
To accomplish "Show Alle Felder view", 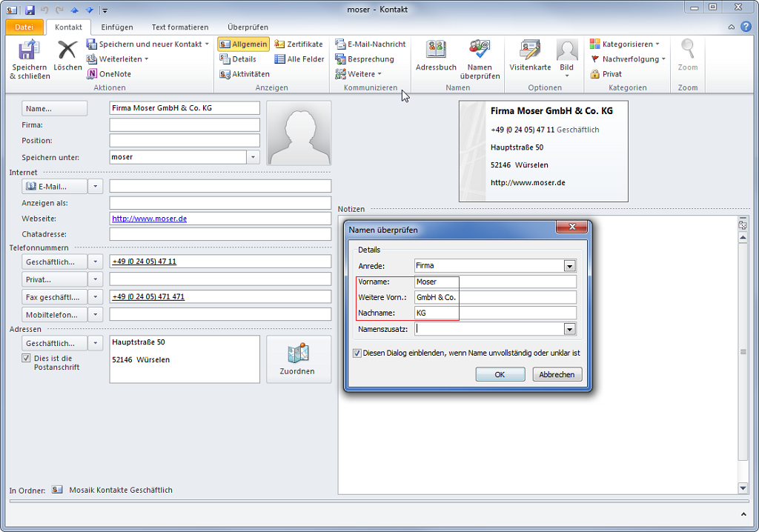I will [299, 59].
